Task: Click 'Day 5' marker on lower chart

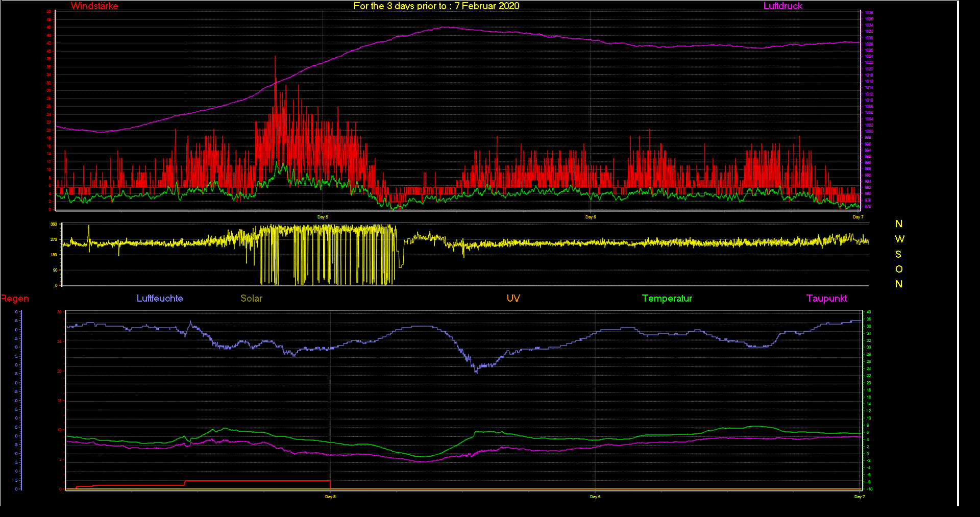Action: [x=330, y=497]
